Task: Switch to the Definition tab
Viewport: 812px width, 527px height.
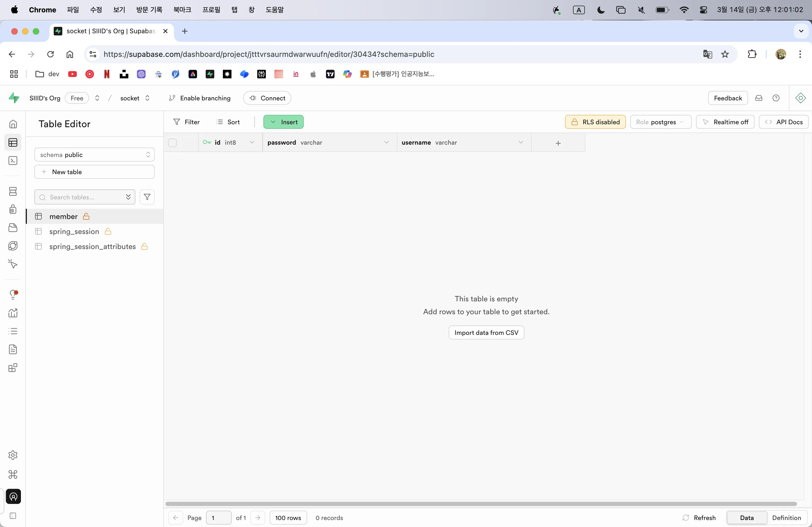Action: pos(786,518)
